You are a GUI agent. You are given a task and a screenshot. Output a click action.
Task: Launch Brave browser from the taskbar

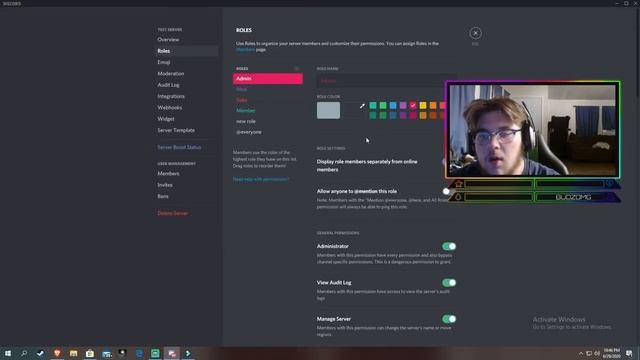[x=57, y=353]
